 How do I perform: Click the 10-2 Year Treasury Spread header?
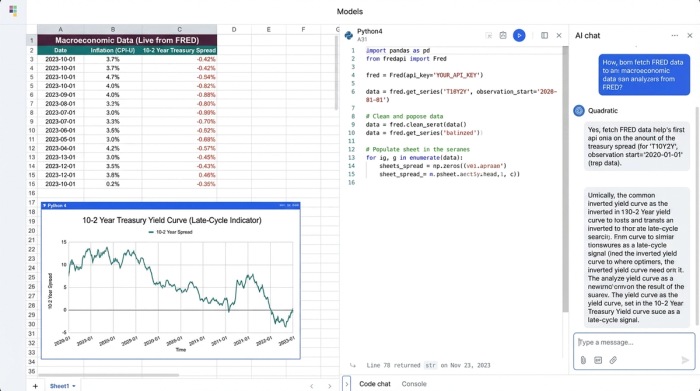pyautogui.click(x=179, y=50)
